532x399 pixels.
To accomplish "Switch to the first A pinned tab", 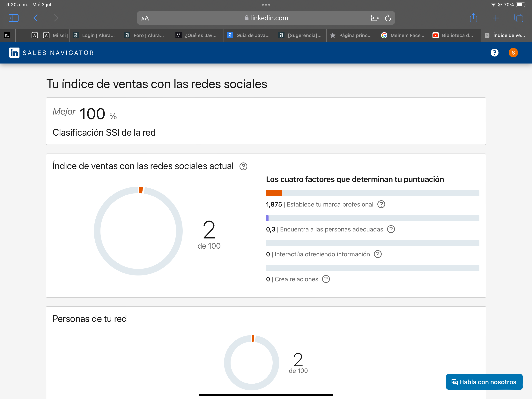I will click(35, 35).
